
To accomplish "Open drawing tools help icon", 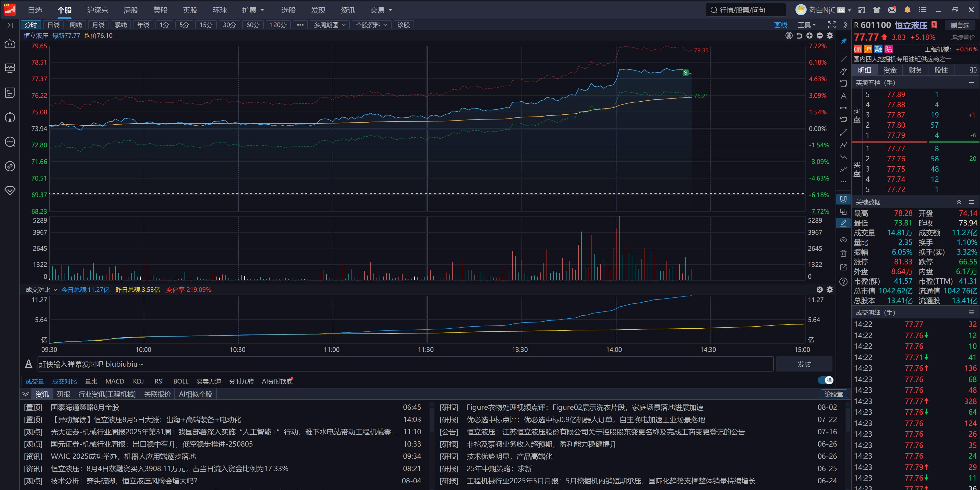I will [843, 282].
